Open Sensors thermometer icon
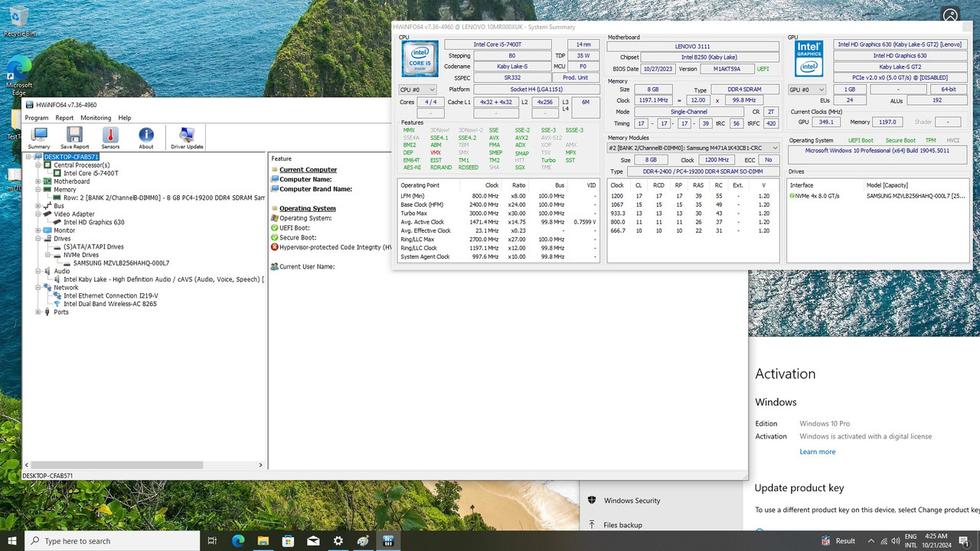 pos(110,139)
